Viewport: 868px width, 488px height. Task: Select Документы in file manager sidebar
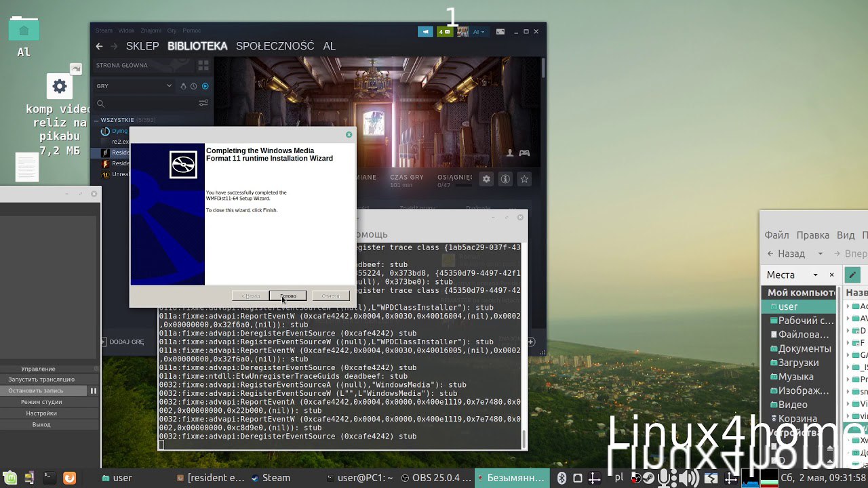click(800, 348)
